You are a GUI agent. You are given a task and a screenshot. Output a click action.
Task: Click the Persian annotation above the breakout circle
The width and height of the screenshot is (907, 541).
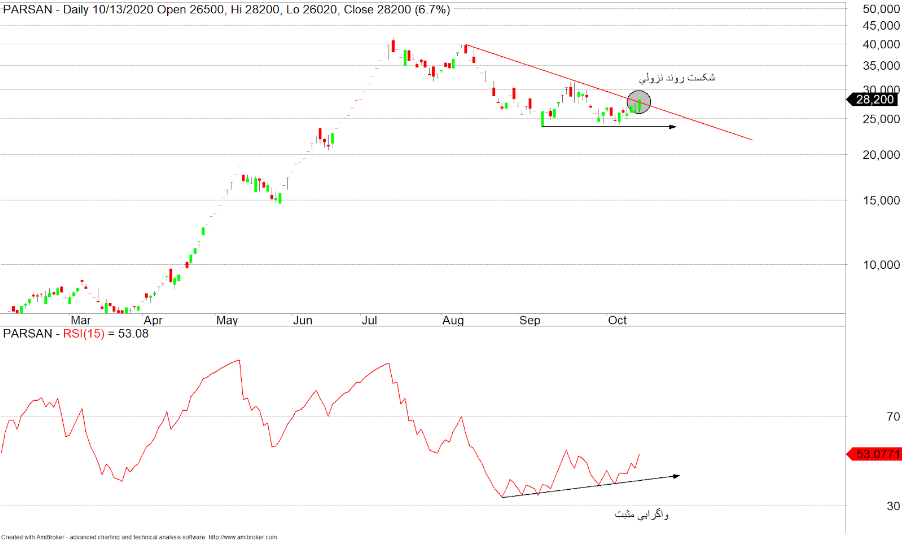tap(677, 77)
